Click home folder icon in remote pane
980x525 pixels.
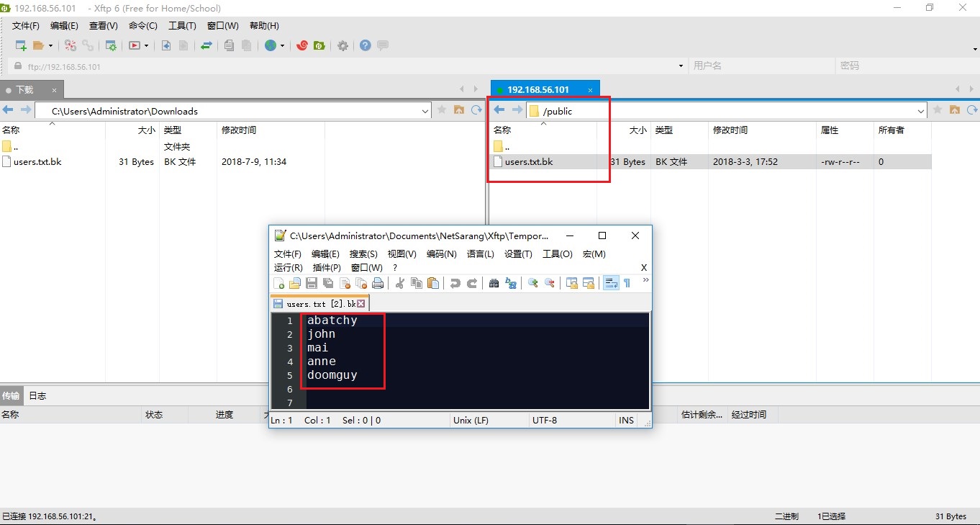click(x=955, y=110)
